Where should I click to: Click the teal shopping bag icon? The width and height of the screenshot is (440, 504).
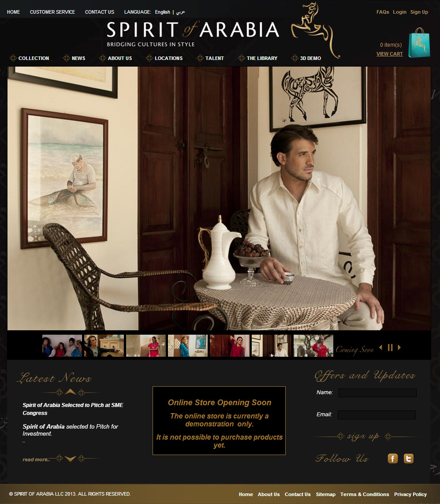point(419,43)
